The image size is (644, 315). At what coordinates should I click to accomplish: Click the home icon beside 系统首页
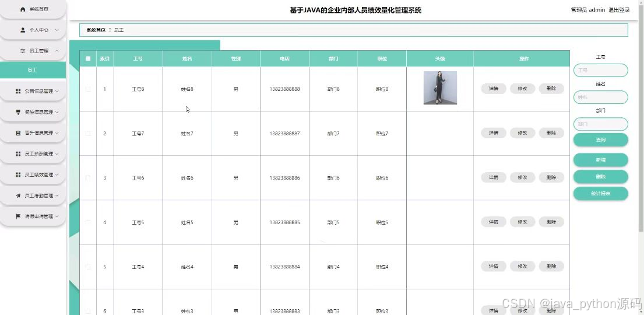click(23, 9)
